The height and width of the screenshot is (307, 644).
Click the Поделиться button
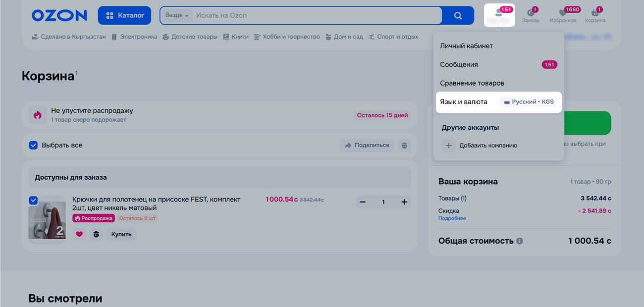click(x=367, y=146)
